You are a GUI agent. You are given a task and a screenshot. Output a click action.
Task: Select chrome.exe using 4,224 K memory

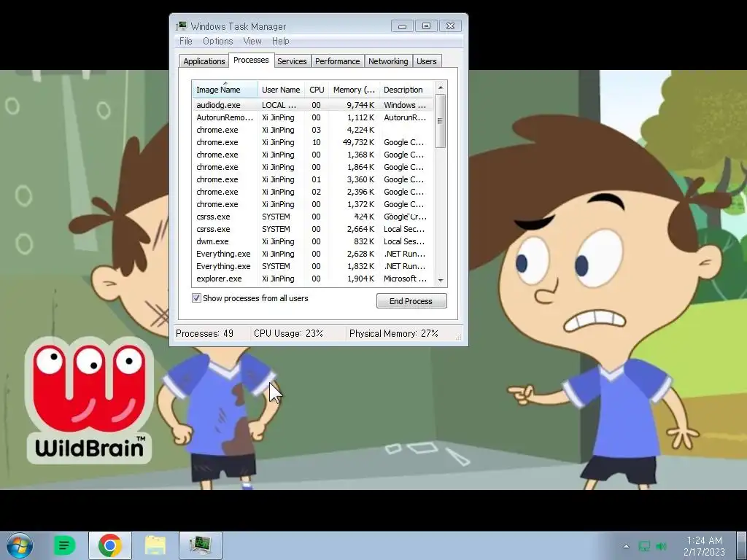pos(313,130)
